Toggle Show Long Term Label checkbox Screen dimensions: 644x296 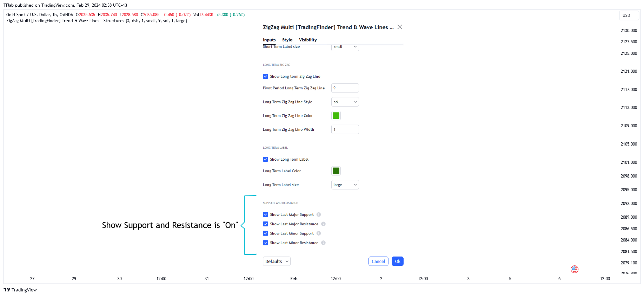tap(265, 159)
